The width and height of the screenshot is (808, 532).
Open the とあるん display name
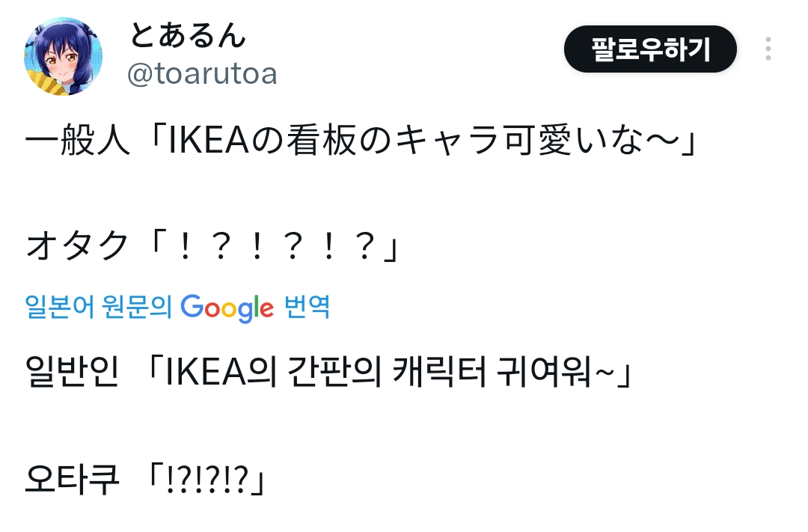[x=188, y=36]
